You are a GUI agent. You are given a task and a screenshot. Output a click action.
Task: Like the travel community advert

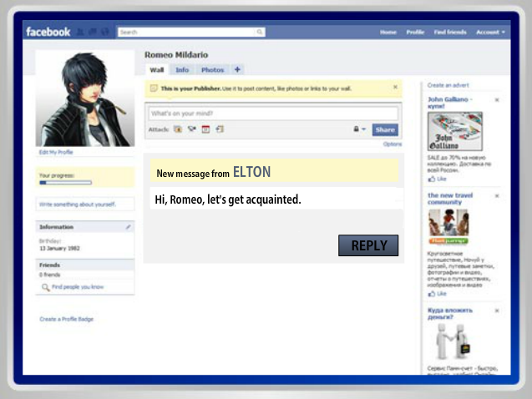pyautogui.click(x=438, y=294)
